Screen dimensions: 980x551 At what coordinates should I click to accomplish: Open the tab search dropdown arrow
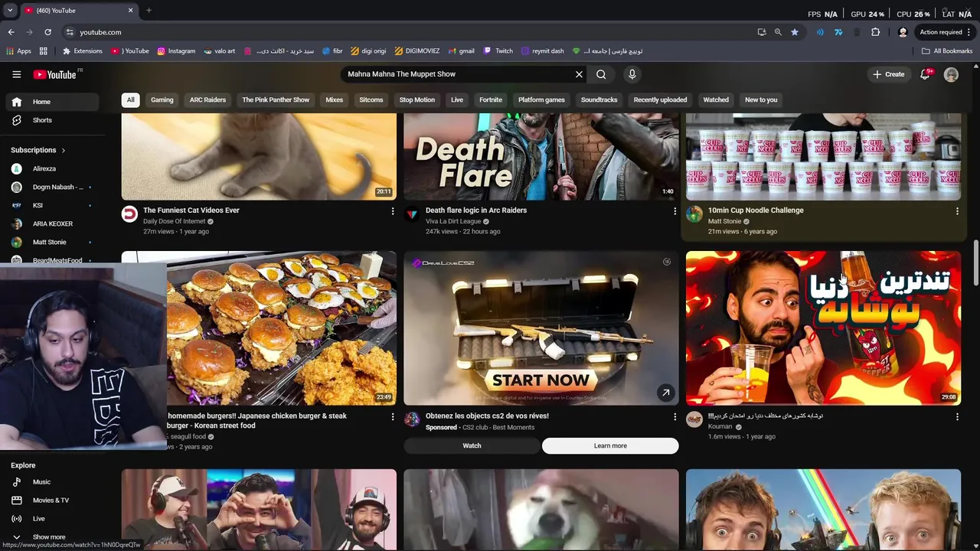point(10,11)
